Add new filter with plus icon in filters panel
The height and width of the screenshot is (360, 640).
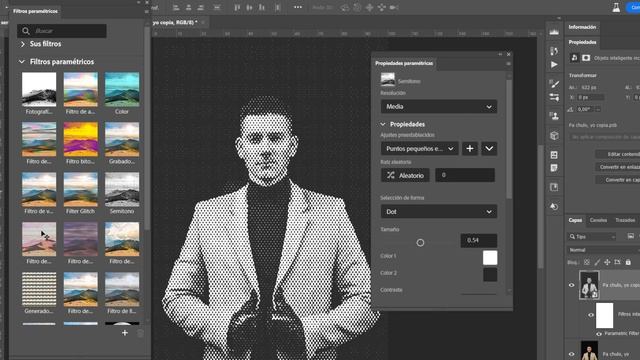125,333
